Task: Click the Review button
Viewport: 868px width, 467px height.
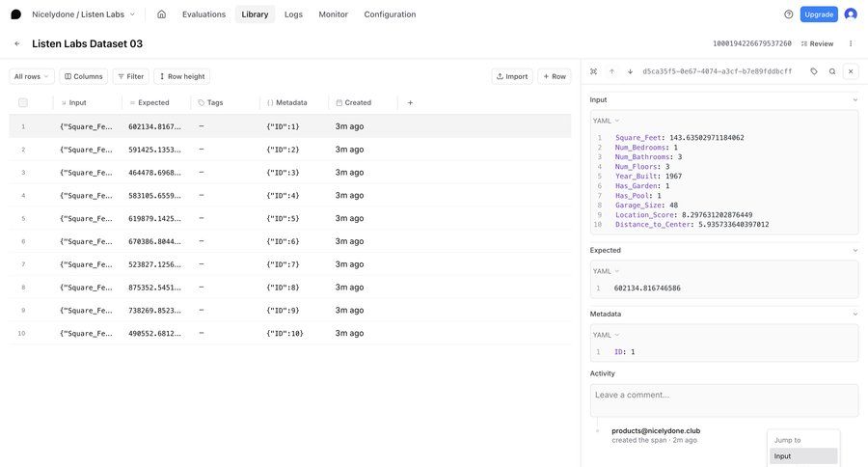Action: (x=817, y=43)
